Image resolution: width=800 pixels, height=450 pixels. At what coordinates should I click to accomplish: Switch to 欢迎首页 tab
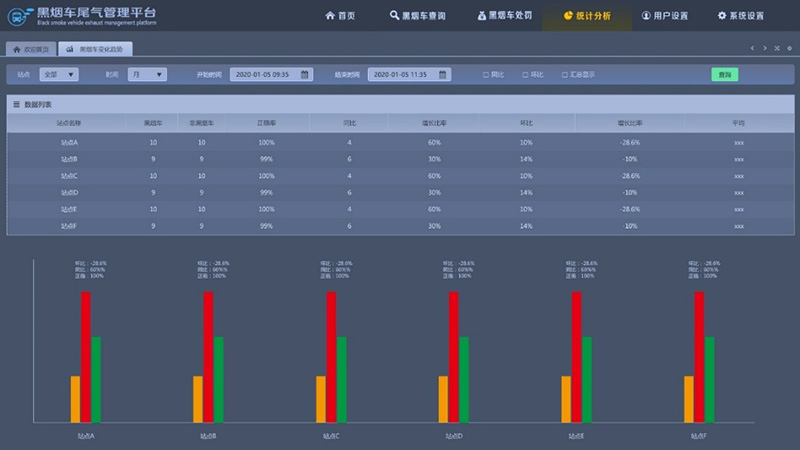30,48
